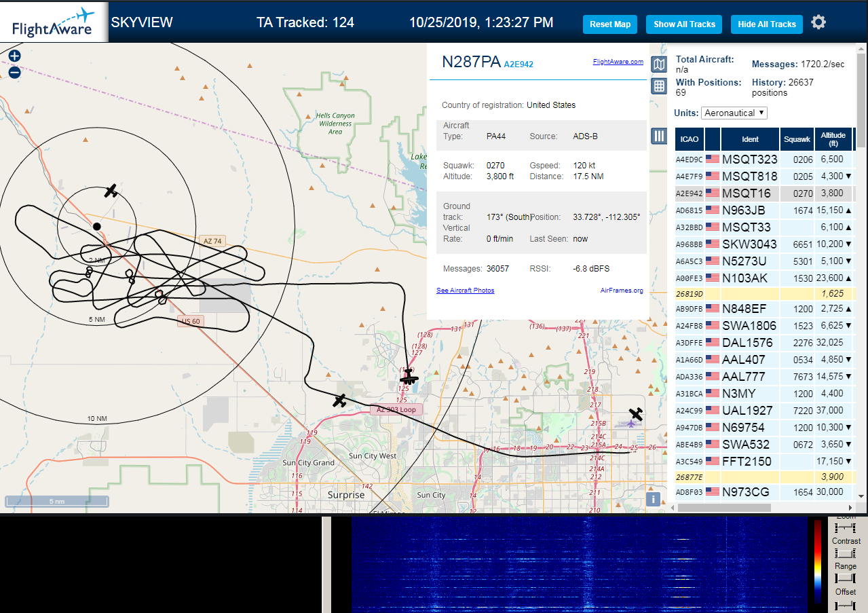Zoom out with the minus map button
This screenshot has height=613, width=868.
(14, 73)
